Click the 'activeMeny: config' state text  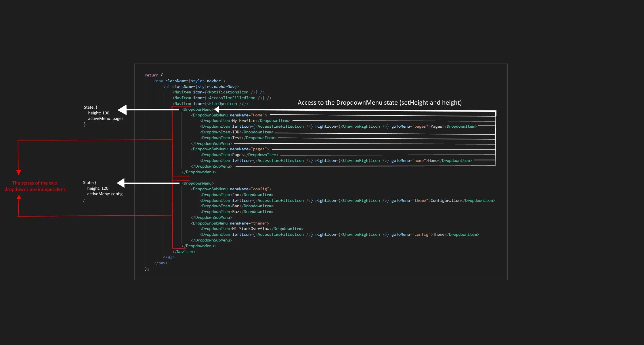(105, 194)
